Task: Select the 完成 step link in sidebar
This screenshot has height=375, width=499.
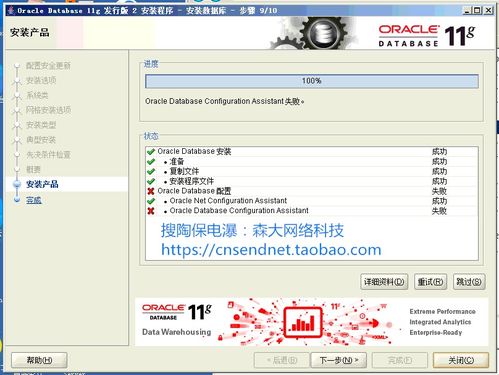Action: tap(34, 200)
